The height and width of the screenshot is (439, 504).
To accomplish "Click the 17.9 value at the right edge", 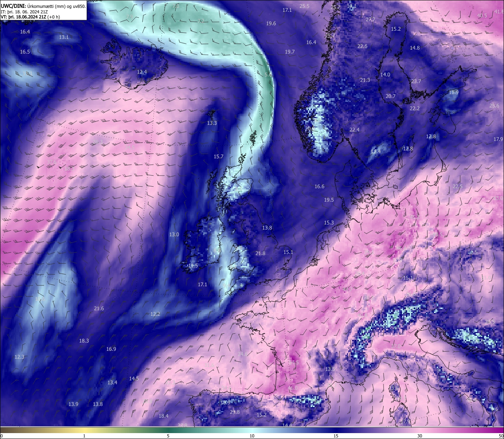I will pos(498,139).
